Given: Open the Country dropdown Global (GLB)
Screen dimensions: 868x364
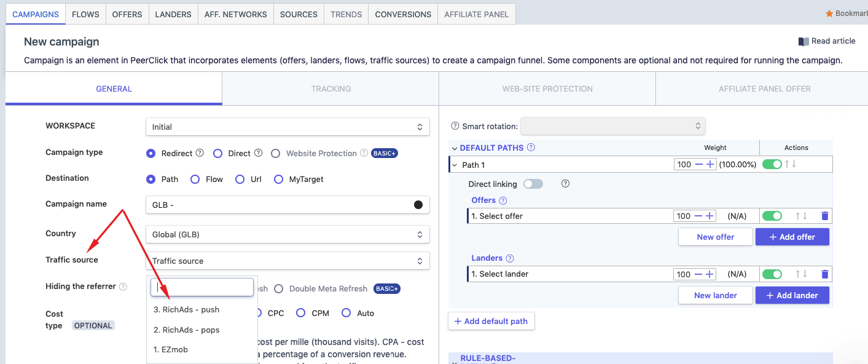Looking at the screenshot, I should pyautogui.click(x=287, y=234).
